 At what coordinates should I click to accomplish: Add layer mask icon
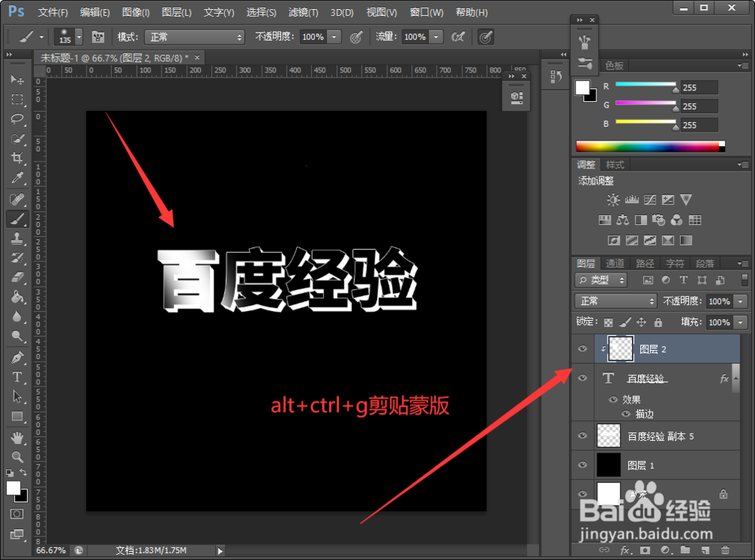[646, 550]
